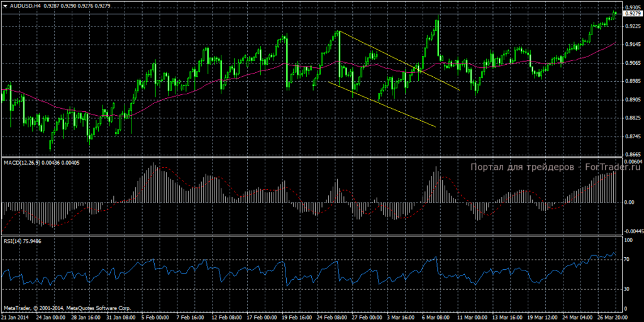
Task: Click the AUDUSD,H4 chart title text
Action: 23,6
